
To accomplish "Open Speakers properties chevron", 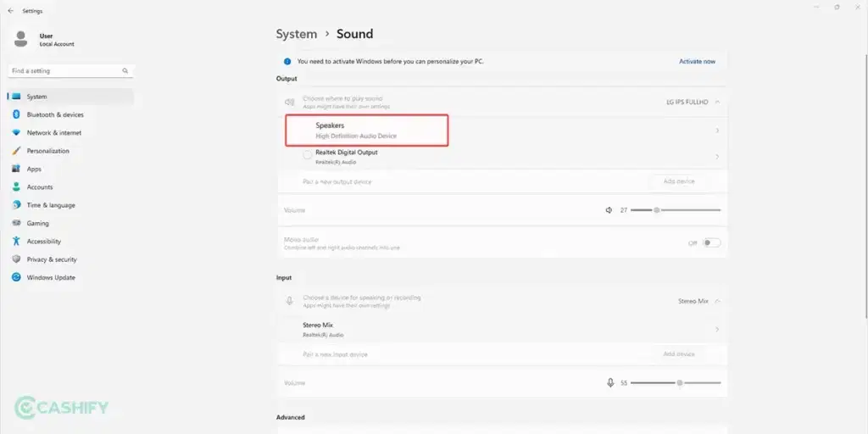I will tap(717, 131).
